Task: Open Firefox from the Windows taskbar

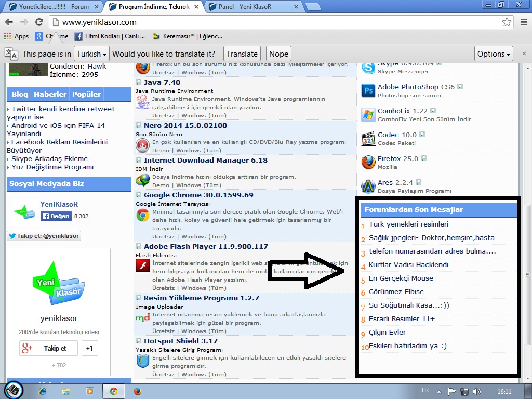Action: 137,391
